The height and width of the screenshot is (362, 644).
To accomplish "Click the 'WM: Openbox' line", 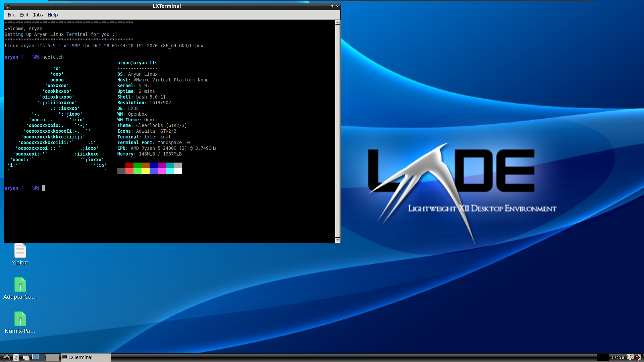I will [132, 114].
